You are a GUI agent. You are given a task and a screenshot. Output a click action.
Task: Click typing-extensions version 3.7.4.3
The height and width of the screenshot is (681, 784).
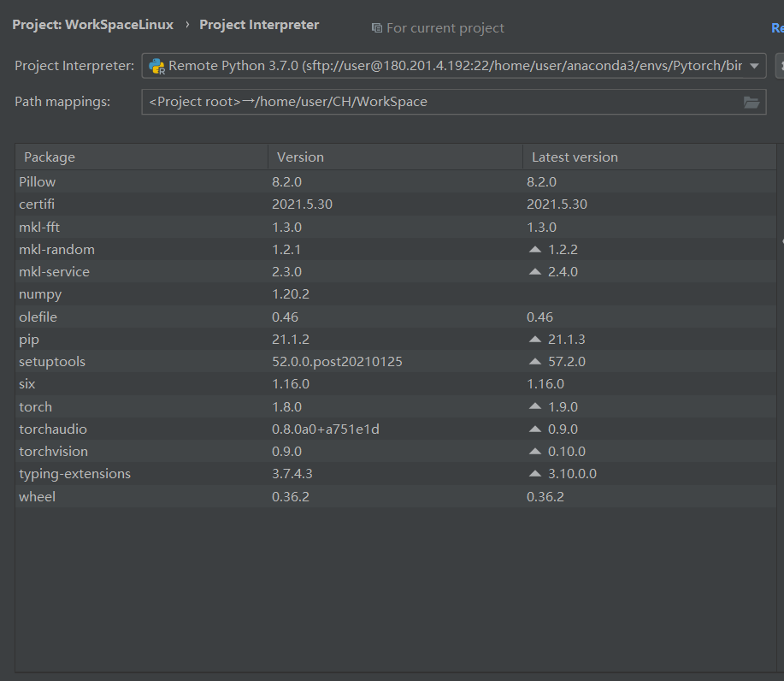click(292, 474)
